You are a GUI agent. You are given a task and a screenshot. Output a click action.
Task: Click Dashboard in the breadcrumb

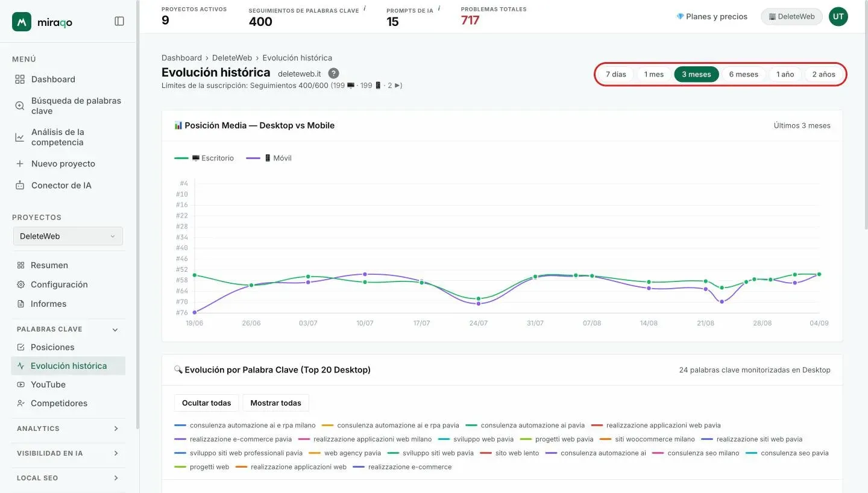(181, 58)
